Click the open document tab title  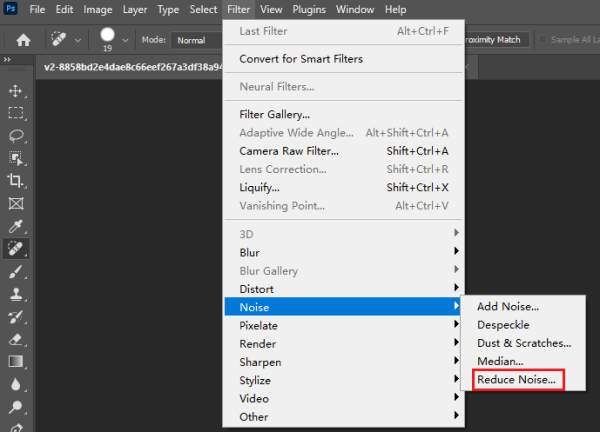130,66
